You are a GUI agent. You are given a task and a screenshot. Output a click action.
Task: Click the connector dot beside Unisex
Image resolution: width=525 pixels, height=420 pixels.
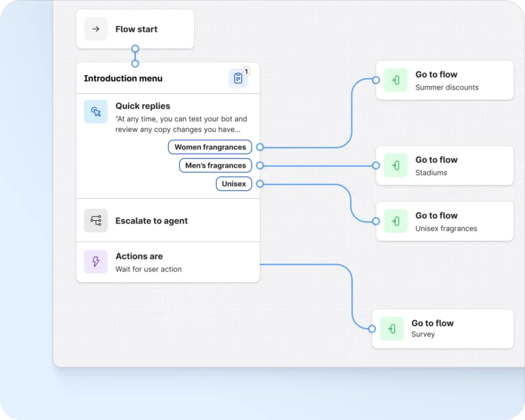[260, 184]
